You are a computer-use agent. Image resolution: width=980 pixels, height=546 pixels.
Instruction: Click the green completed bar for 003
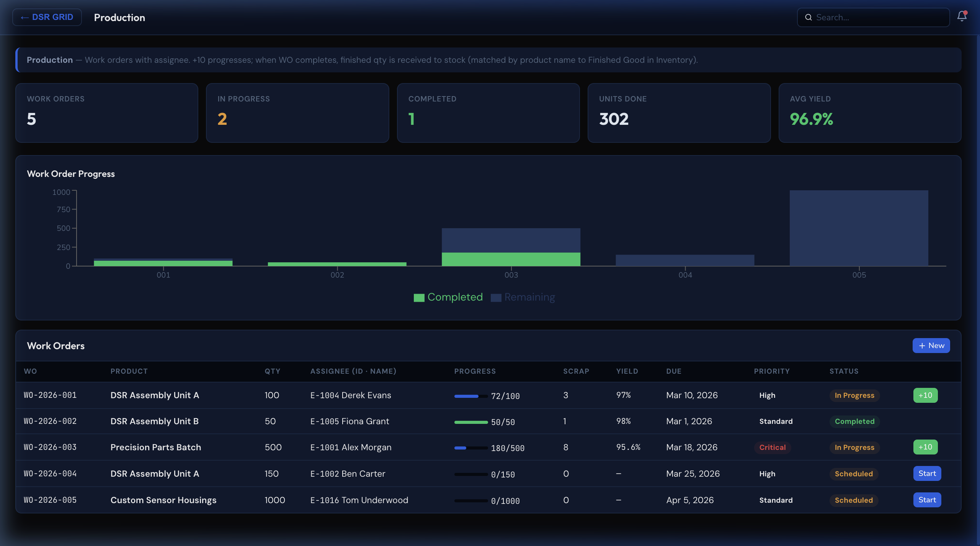(511, 259)
